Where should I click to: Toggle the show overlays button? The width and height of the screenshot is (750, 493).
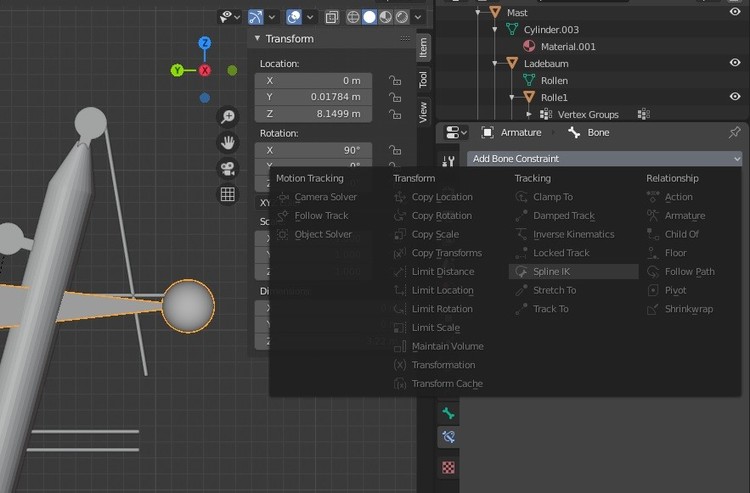[x=294, y=17]
